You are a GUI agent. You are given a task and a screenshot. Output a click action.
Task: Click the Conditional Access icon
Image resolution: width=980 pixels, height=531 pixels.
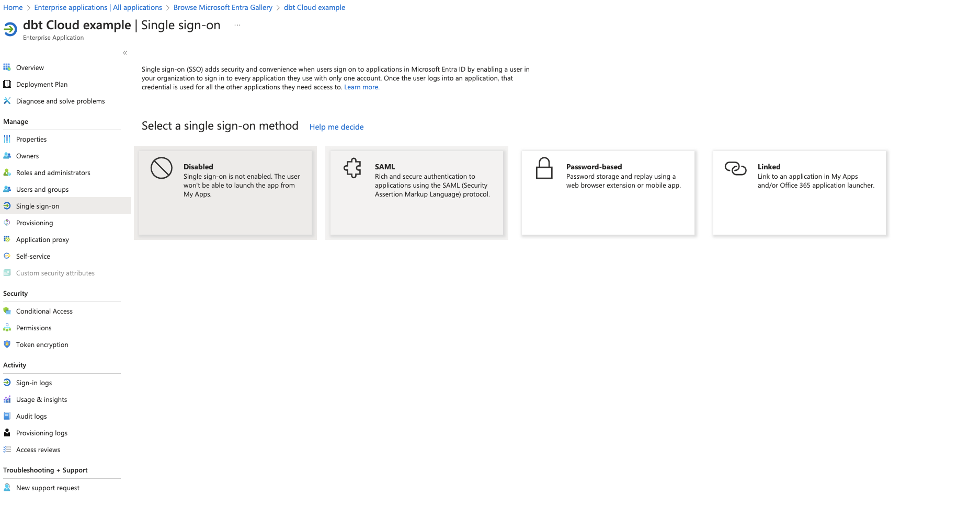[7, 311]
